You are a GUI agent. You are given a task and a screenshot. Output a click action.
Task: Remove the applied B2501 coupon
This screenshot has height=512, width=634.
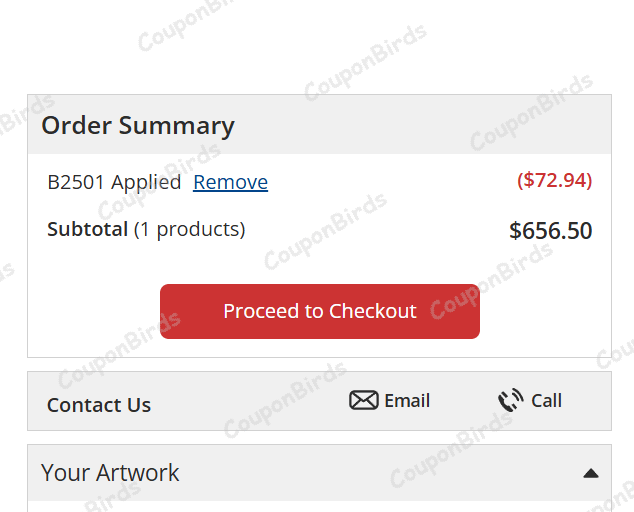tap(230, 182)
